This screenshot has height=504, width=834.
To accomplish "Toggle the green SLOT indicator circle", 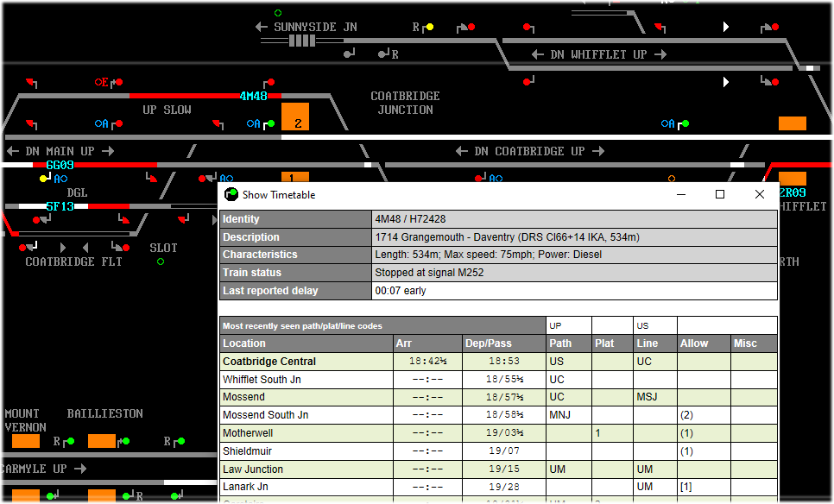I will click(161, 261).
